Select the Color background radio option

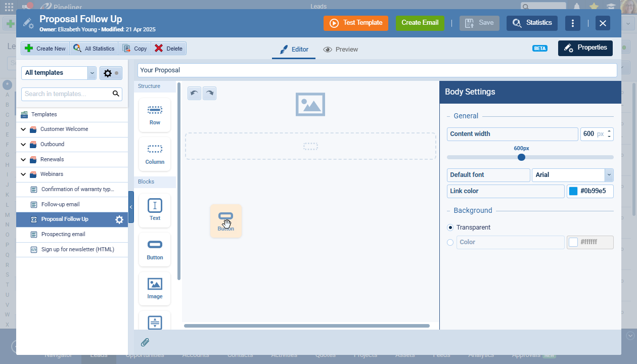tap(450, 242)
